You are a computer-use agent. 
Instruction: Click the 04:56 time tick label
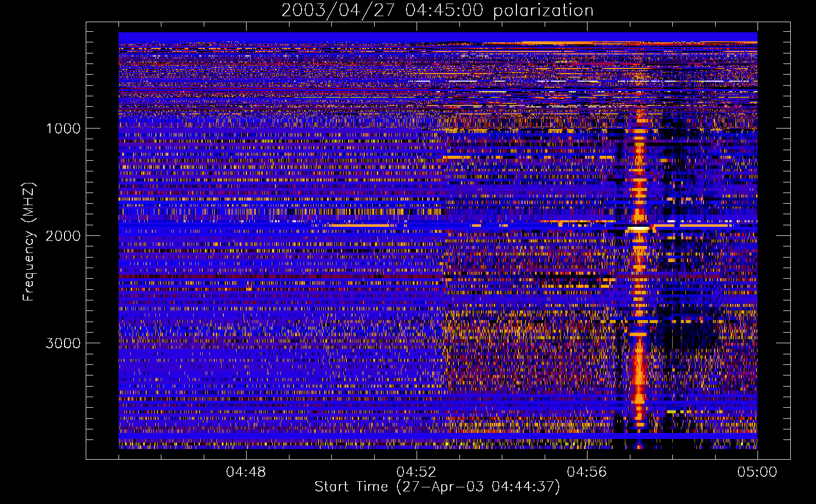pyautogui.click(x=587, y=472)
